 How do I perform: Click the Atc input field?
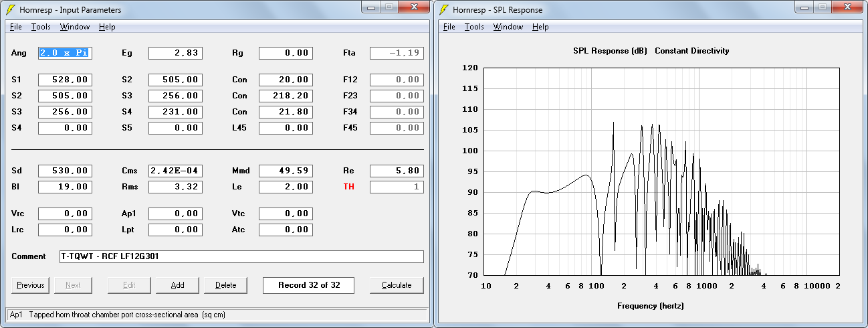click(286, 230)
